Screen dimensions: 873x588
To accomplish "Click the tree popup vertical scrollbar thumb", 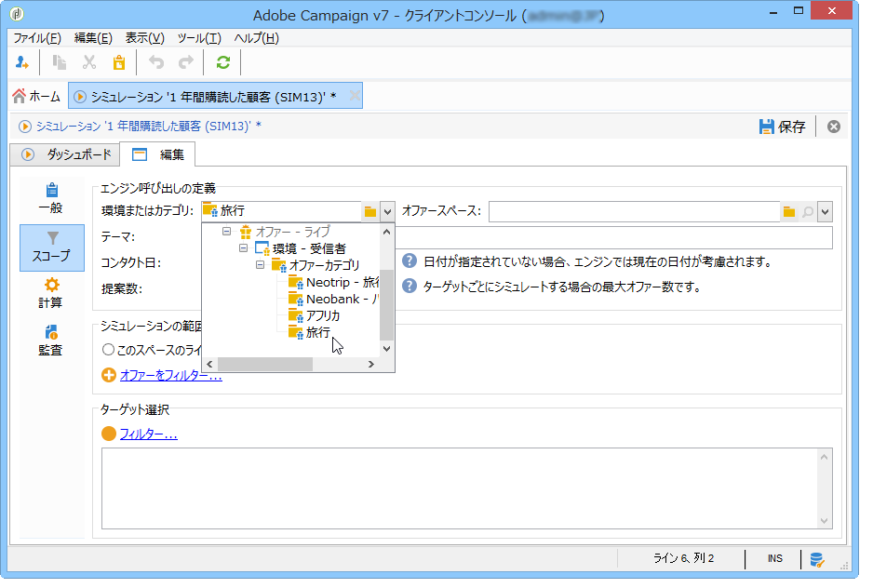I will (387, 304).
